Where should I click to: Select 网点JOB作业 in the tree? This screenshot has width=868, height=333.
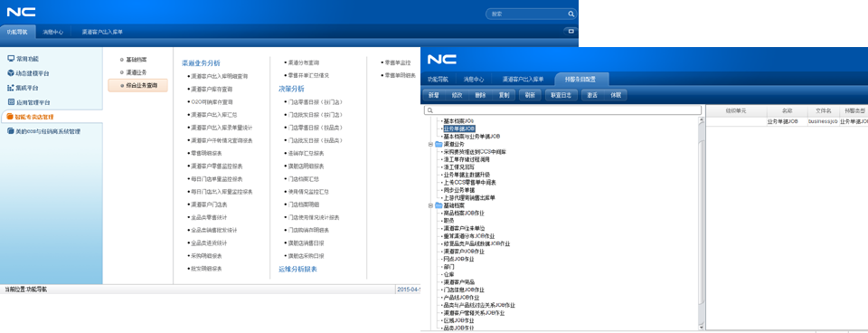click(459, 259)
